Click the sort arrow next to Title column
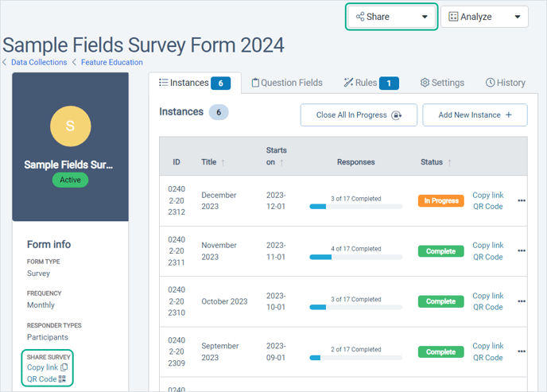 click(223, 162)
